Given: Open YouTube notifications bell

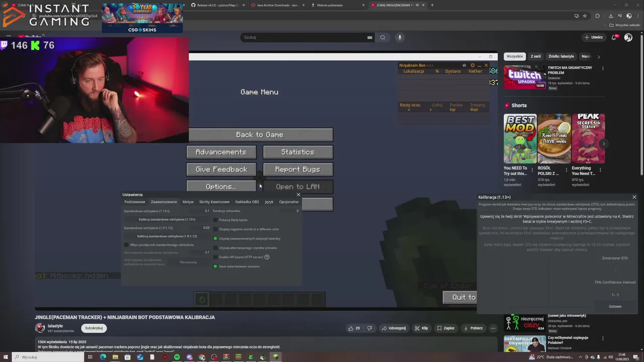Looking at the screenshot, I should [x=614, y=37].
